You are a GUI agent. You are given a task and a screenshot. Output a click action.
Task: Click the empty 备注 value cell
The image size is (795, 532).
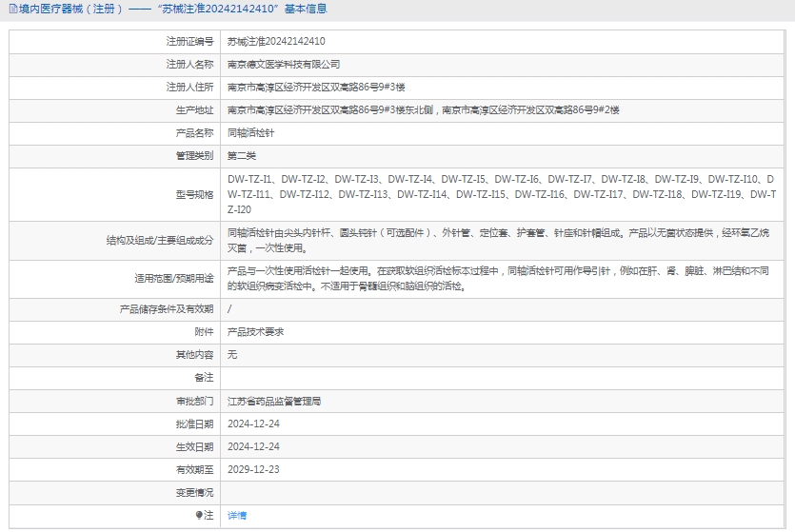(505, 378)
